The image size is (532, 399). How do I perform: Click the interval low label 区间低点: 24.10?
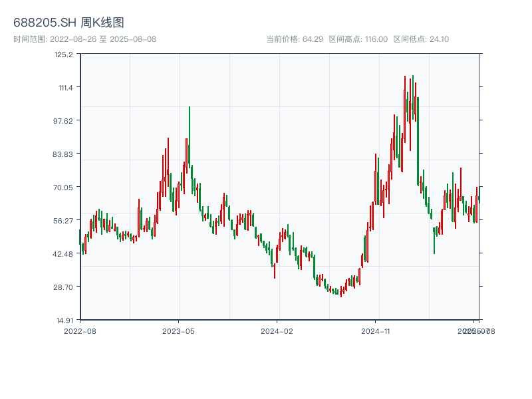(421, 39)
